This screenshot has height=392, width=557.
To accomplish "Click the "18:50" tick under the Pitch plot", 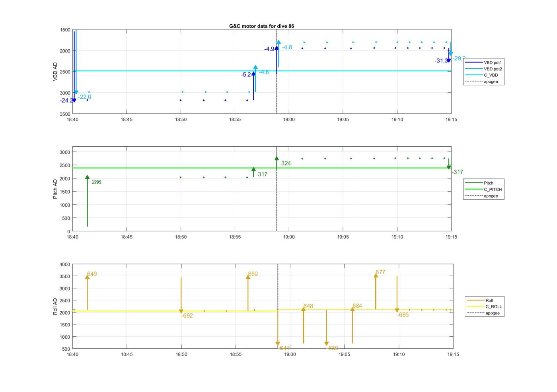I will [x=181, y=237].
